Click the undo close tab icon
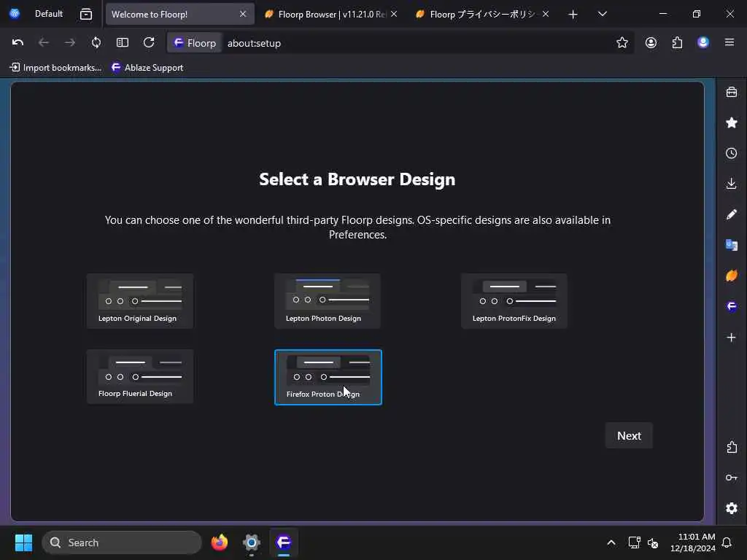Image resolution: width=747 pixels, height=560 pixels. coord(18,43)
